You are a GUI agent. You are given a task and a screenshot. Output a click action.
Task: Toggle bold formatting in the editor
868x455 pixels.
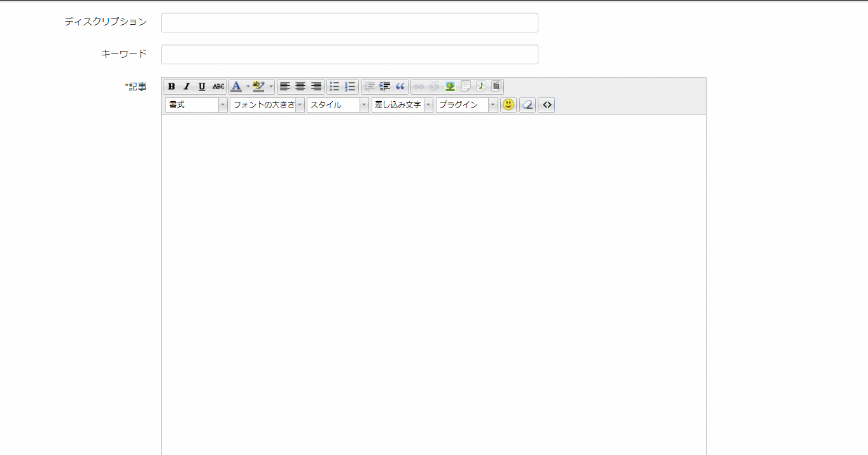172,87
